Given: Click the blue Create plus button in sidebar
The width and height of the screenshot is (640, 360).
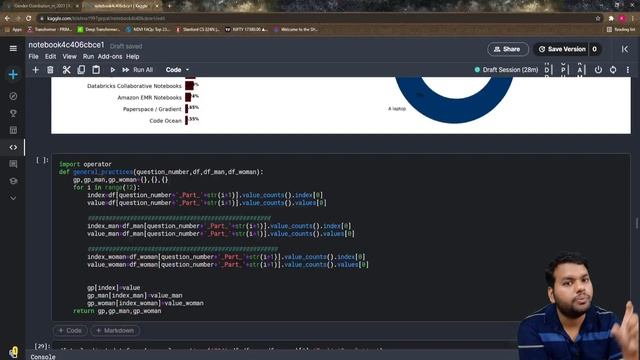Looking at the screenshot, I should [x=13, y=75].
